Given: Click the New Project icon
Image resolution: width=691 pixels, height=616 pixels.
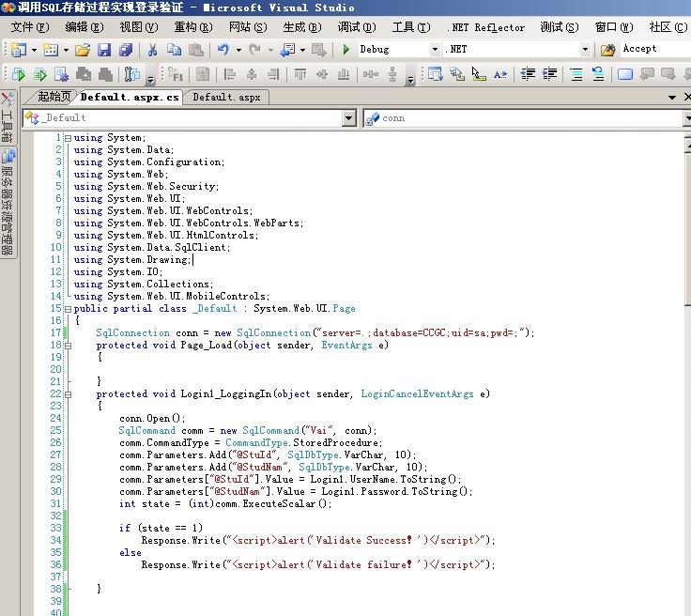Looking at the screenshot, I should [x=18, y=50].
